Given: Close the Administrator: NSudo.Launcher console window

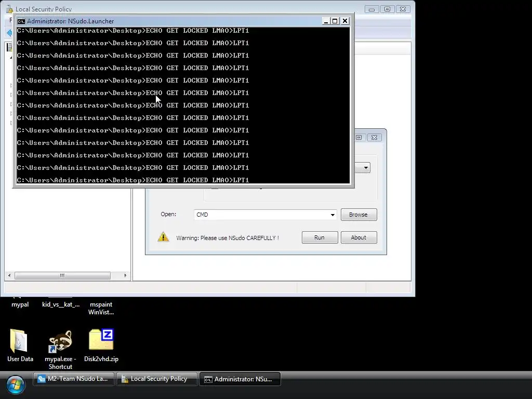Looking at the screenshot, I should click(345, 21).
